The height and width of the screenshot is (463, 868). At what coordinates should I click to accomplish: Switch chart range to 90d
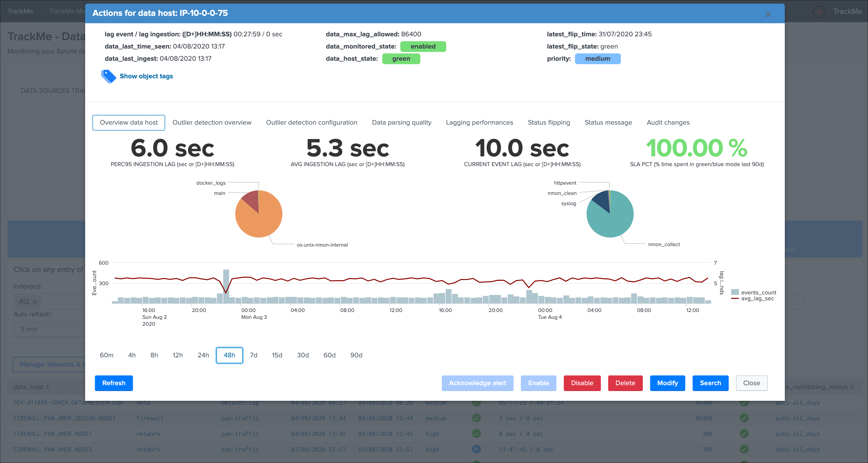[x=356, y=355]
